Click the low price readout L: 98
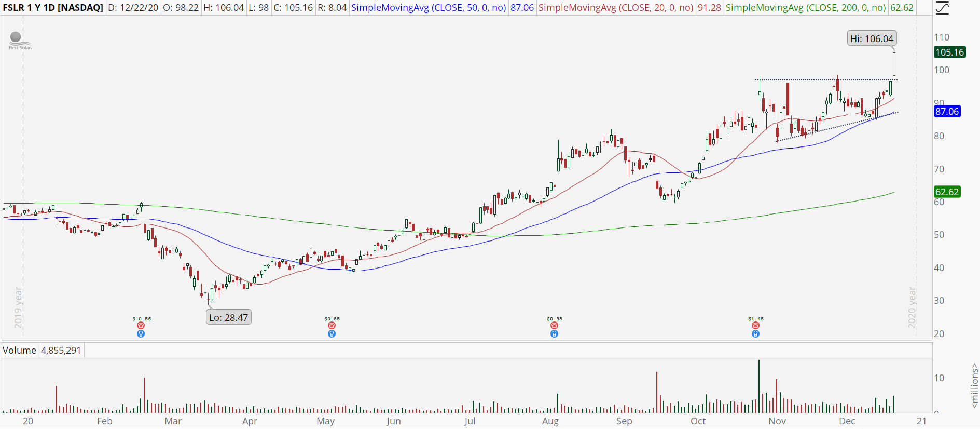This screenshot has width=980, height=429. (259, 8)
